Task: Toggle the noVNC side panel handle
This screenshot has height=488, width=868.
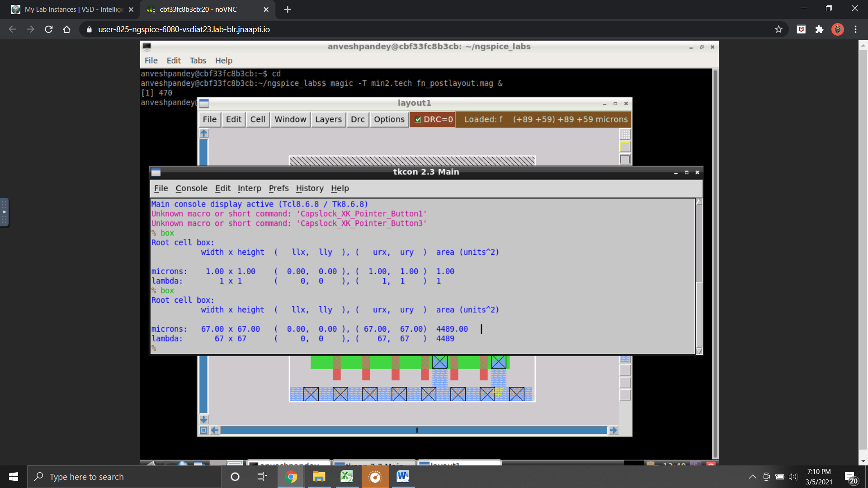Action: pyautogui.click(x=5, y=212)
